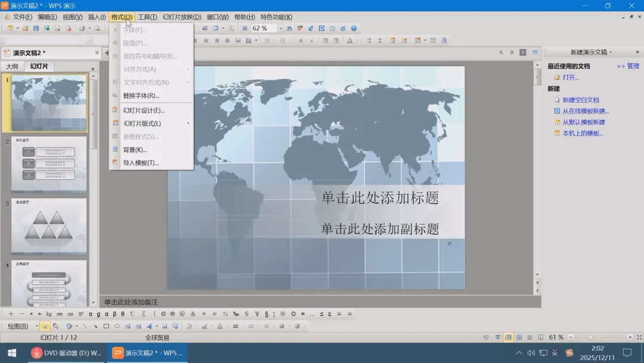Insert formula with the square root icon

(205, 29)
